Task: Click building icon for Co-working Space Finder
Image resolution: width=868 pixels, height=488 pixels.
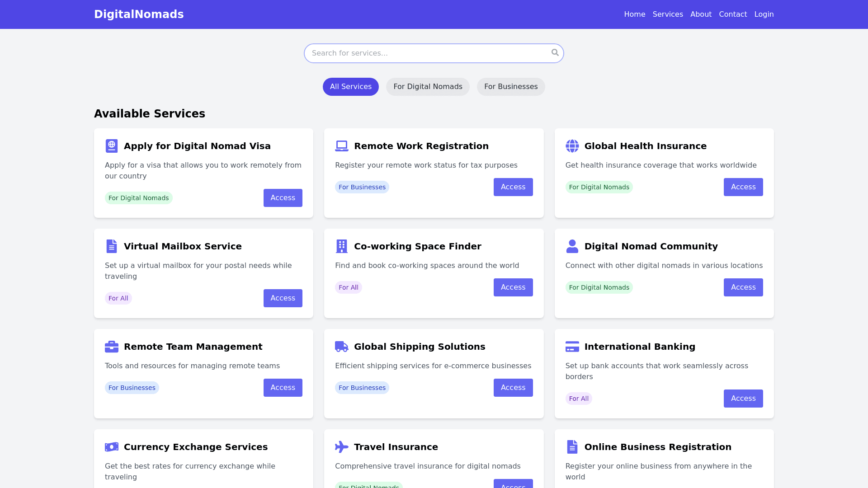Action: point(341,246)
